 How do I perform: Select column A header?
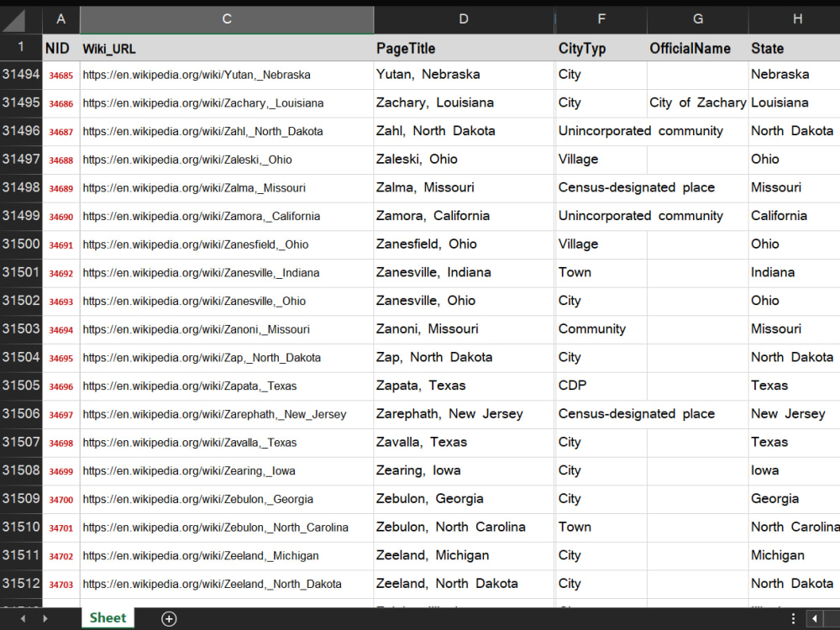pos(61,19)
